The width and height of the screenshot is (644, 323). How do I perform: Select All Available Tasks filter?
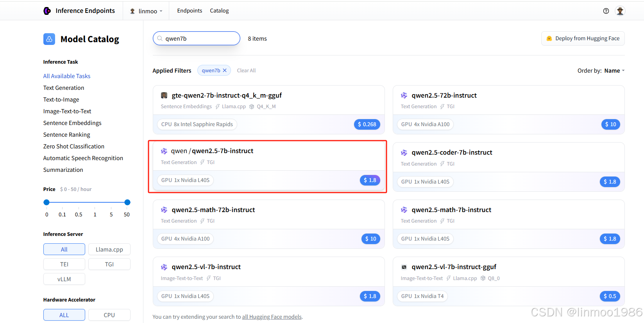tap(67, 76)
